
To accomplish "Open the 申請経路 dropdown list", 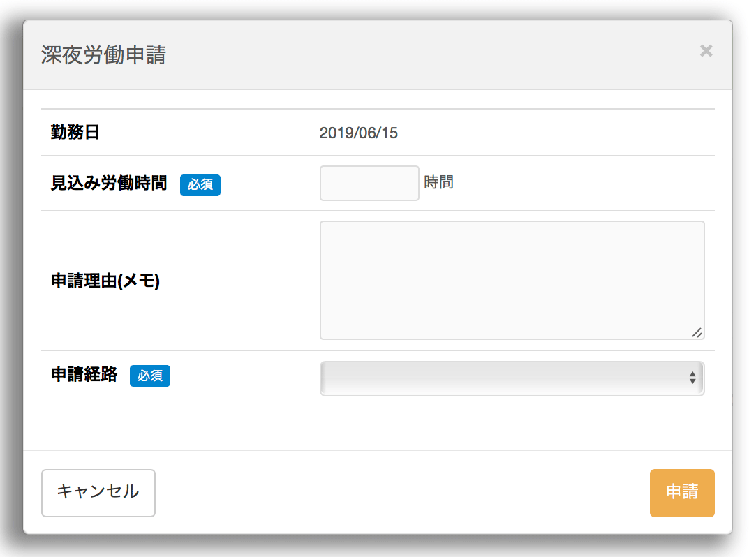I will pos(512,378).
